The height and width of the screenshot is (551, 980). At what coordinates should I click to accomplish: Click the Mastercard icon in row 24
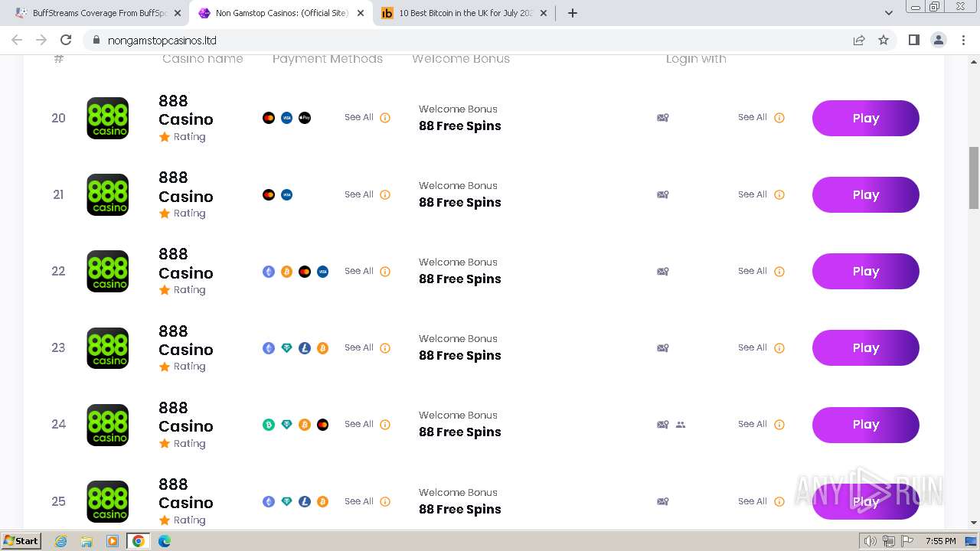tap(322, 425)
